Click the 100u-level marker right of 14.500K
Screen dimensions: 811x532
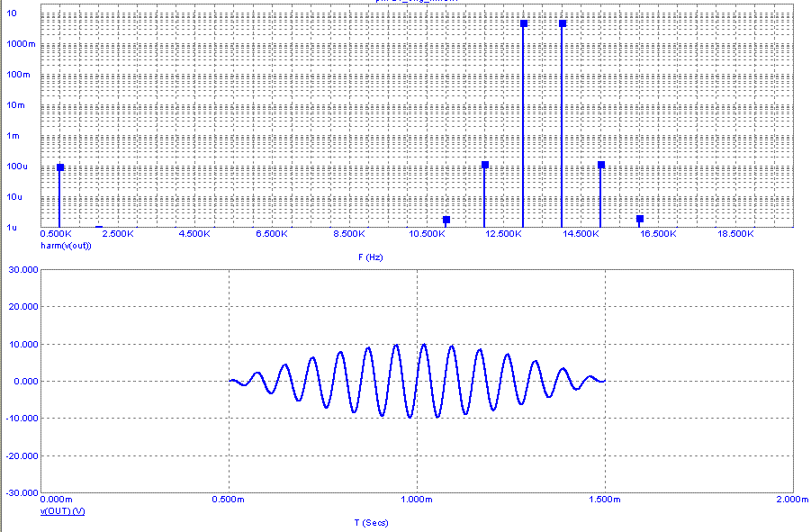[x=601, y=165]
